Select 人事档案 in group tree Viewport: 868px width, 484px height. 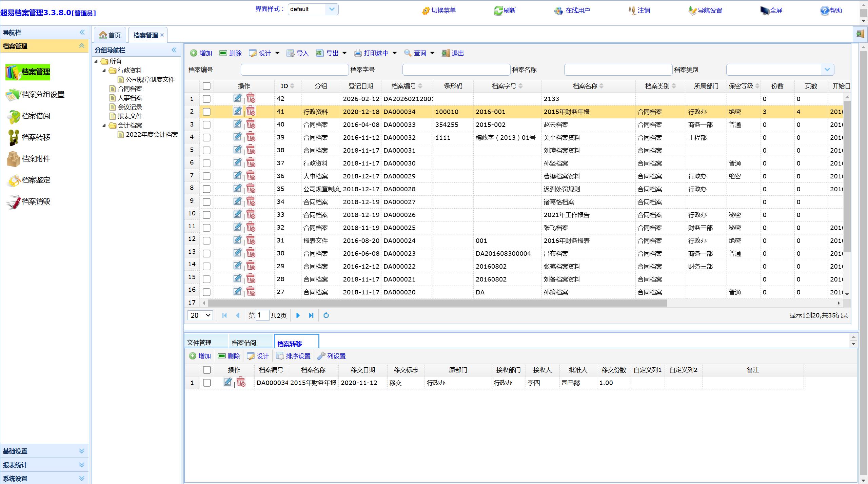pos(130,98)
